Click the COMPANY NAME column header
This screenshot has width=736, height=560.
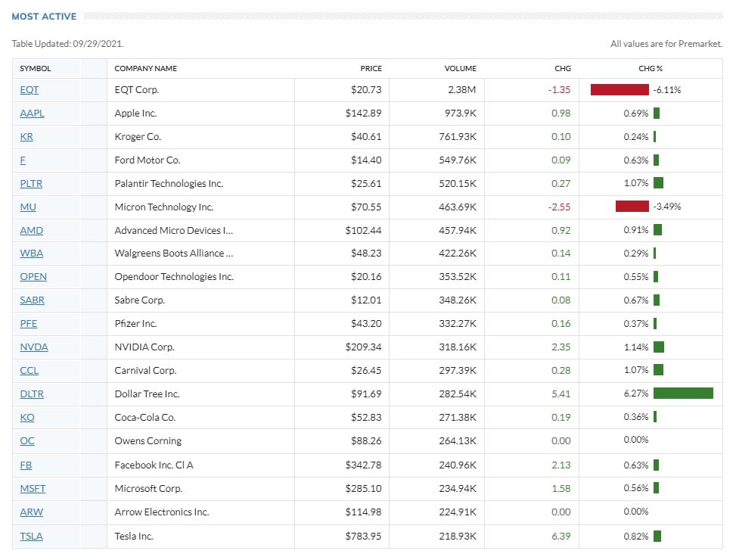tap(145, 69)
